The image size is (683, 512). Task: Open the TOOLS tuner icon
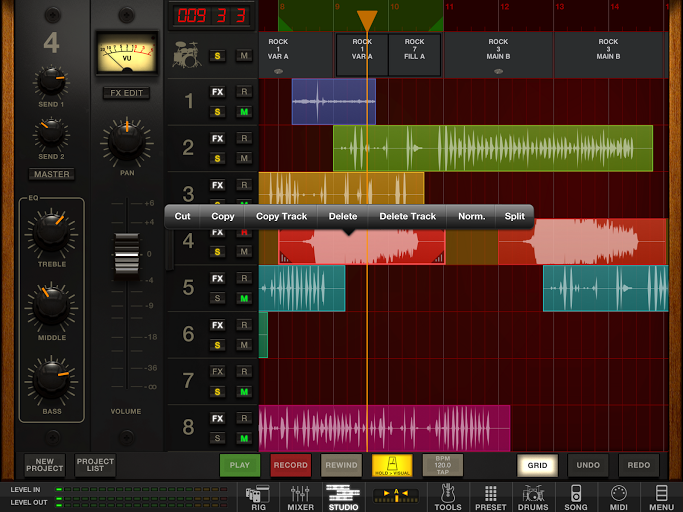coord(447,496)
